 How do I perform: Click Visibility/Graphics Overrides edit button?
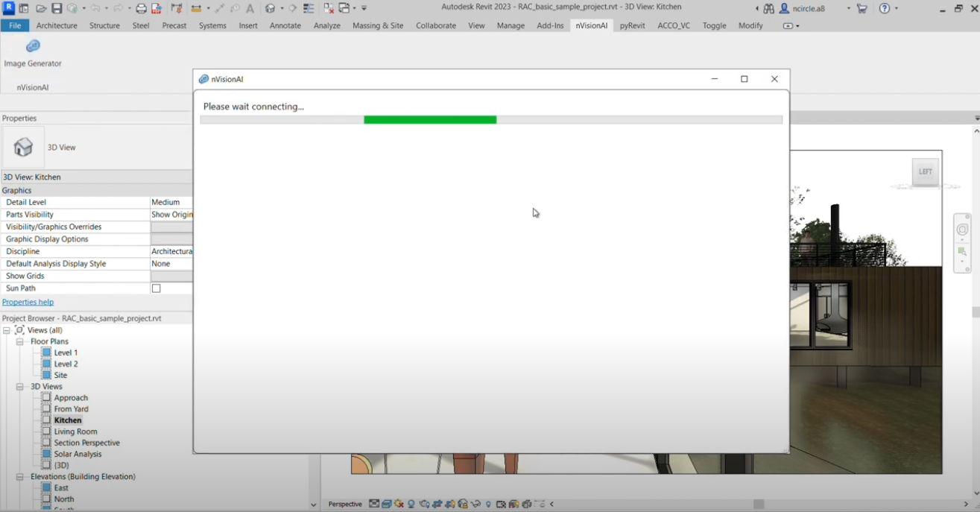tap(171, 227)
